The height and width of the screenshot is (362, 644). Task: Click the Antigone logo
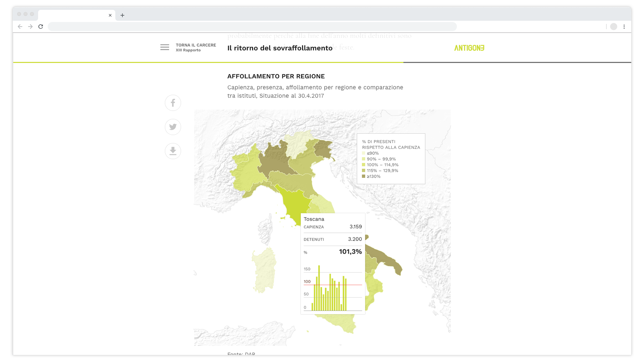click(469, 48)
